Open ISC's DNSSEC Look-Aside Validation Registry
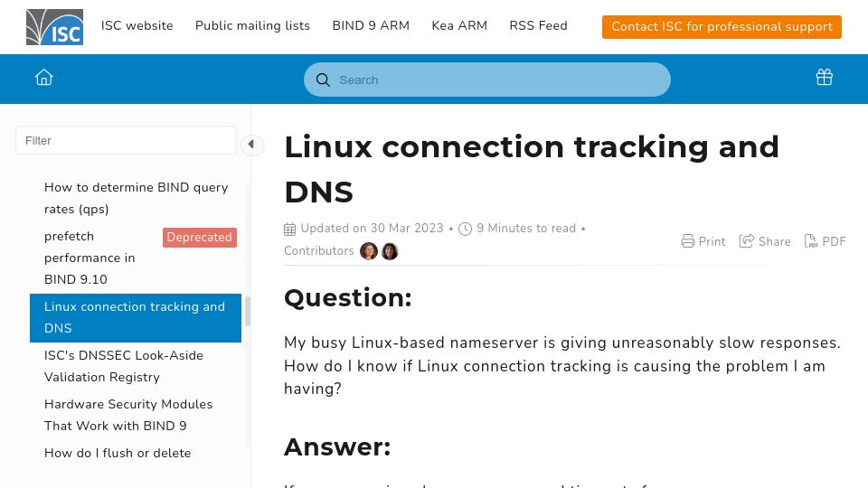 (x=124, y=366)
